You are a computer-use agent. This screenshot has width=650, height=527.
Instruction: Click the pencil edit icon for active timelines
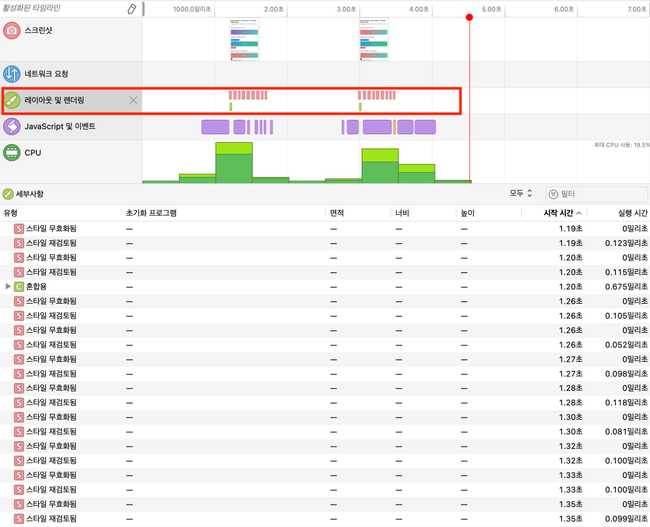[131, 8]
